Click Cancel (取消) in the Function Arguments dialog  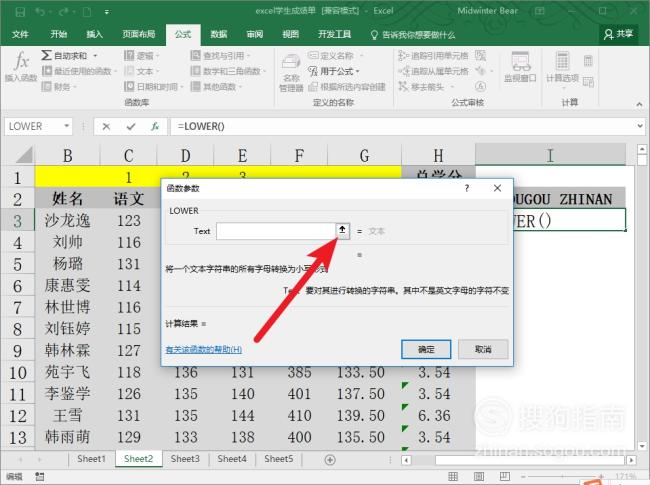pyautogui.click(x=483, y=349)
